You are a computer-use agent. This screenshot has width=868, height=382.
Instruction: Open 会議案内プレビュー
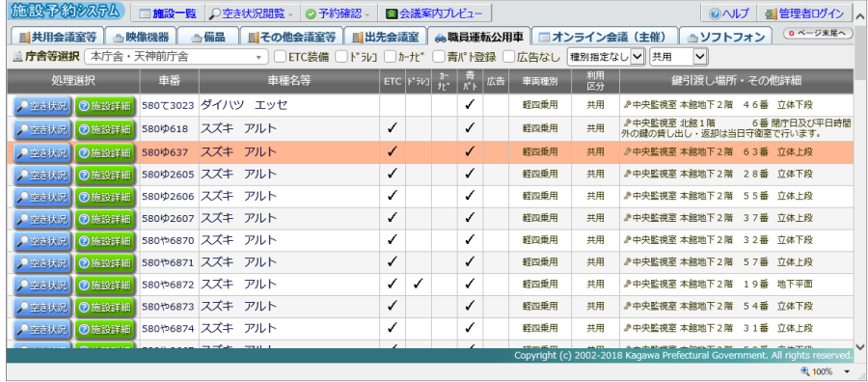tap(435, 14)
